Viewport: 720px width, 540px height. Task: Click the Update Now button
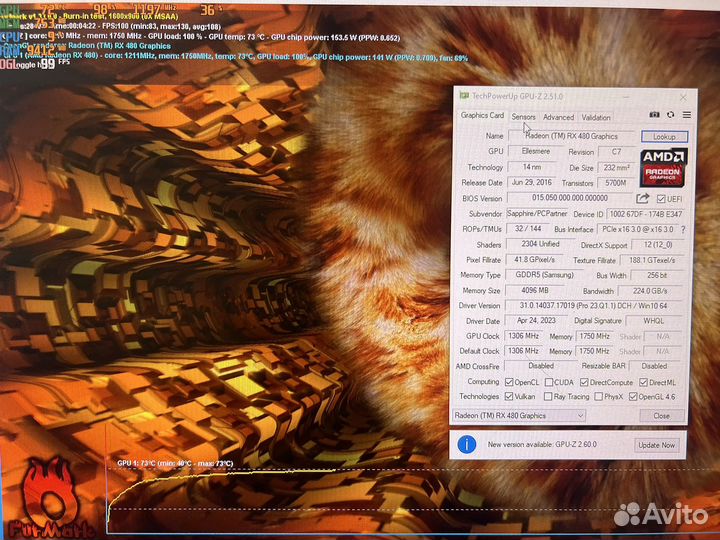[x=656, y=444]
